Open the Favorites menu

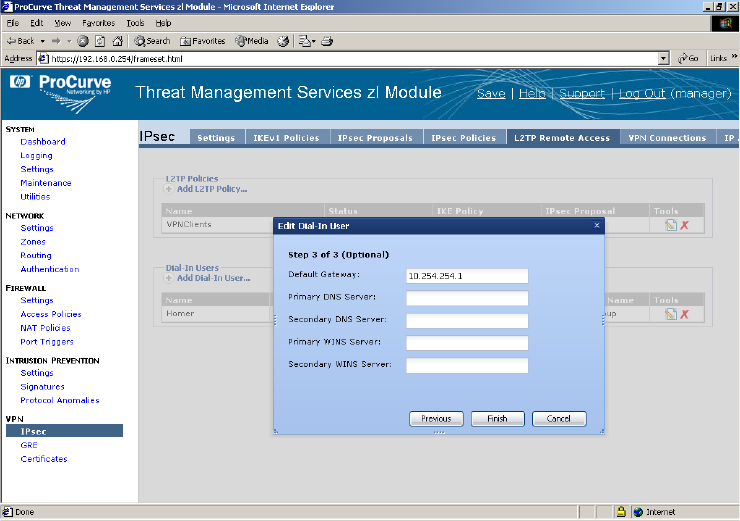tap(98, 23)
